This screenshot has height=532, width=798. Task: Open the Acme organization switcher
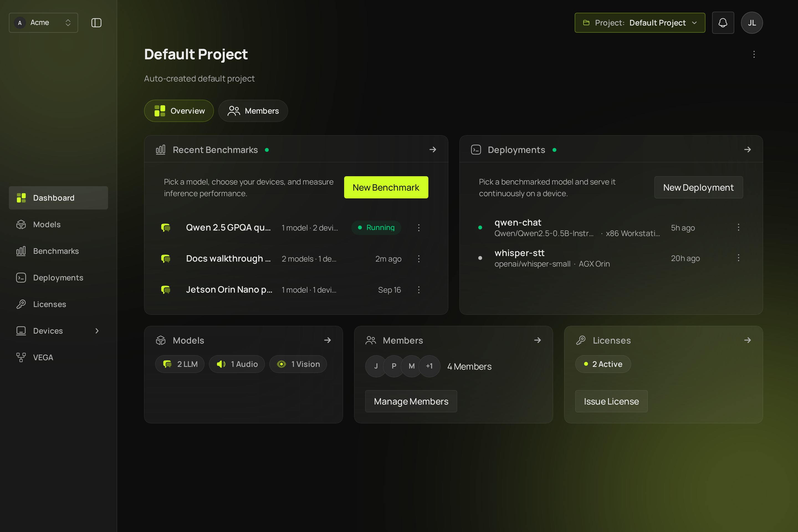44,23
